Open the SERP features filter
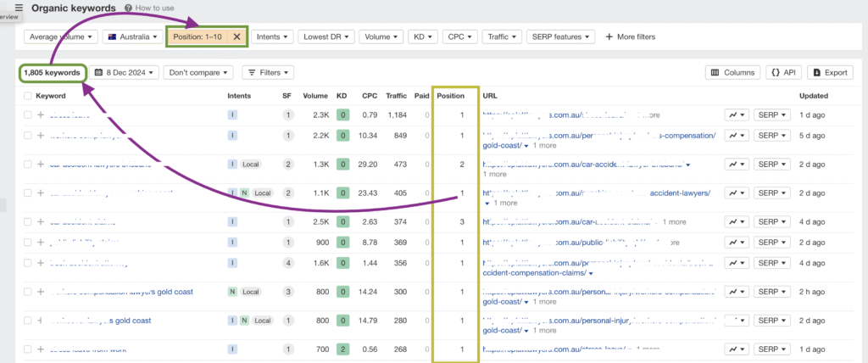868x363 pixels. (x=559, y=36)
